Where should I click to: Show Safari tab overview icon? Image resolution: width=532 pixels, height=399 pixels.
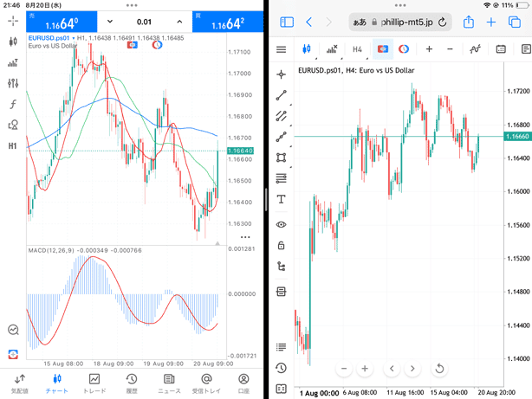click(x=515, y=23)
